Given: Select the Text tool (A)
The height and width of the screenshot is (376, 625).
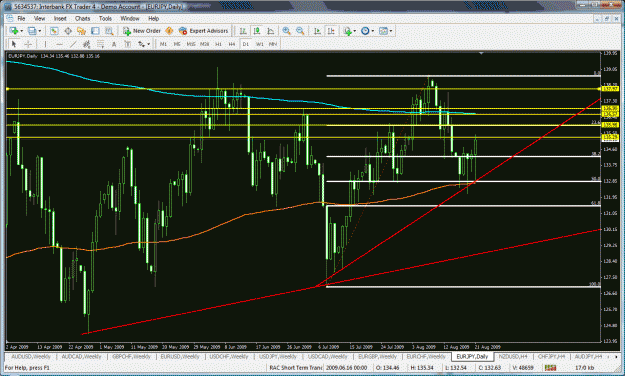Looking at the screenshot, I should [x=114, y=44].
